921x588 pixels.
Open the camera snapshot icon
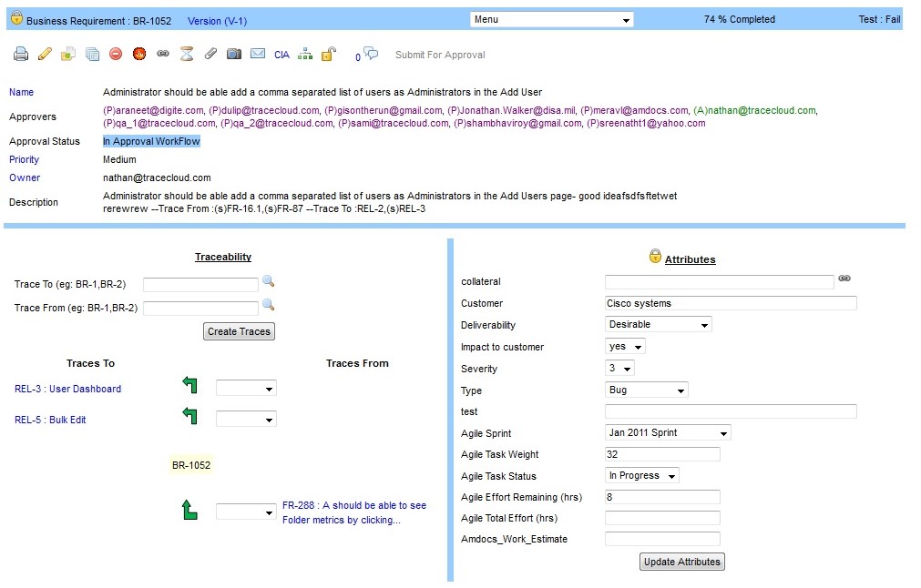pos(234,53)
